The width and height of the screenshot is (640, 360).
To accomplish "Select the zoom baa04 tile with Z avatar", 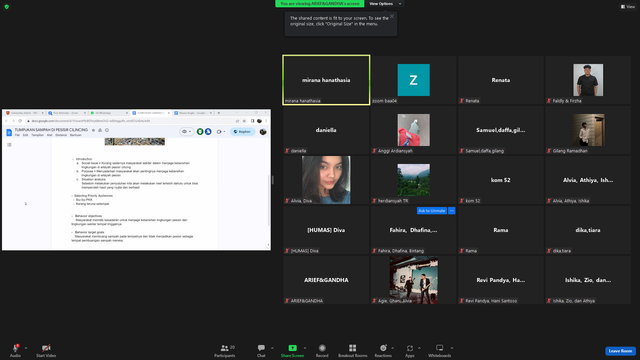I will [x=413, y=80].
